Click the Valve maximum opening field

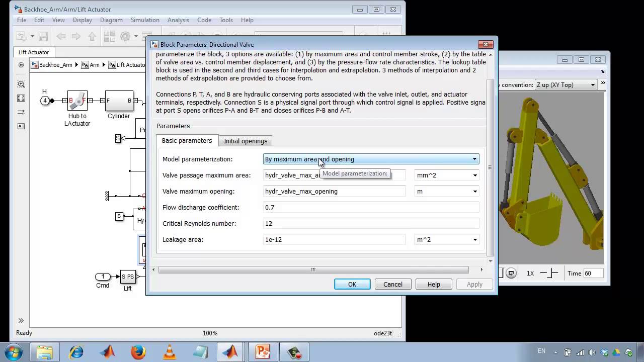pyautogui.click(x=334, y=191)
